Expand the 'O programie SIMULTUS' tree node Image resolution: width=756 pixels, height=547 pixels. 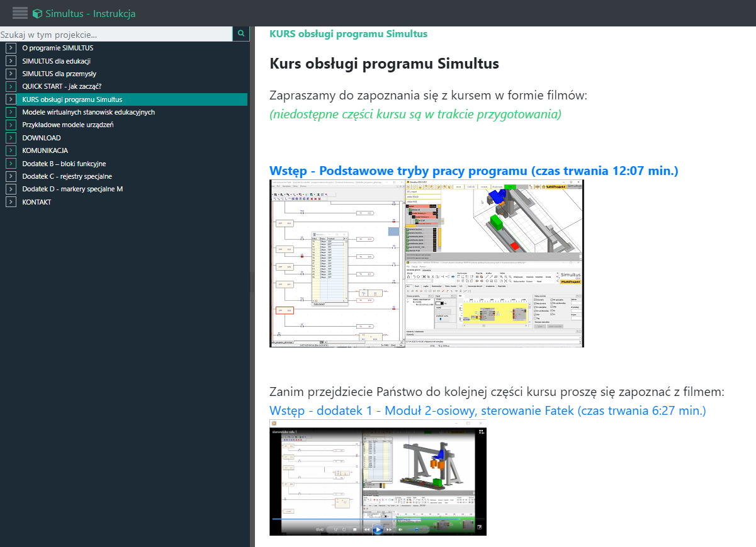11,48
